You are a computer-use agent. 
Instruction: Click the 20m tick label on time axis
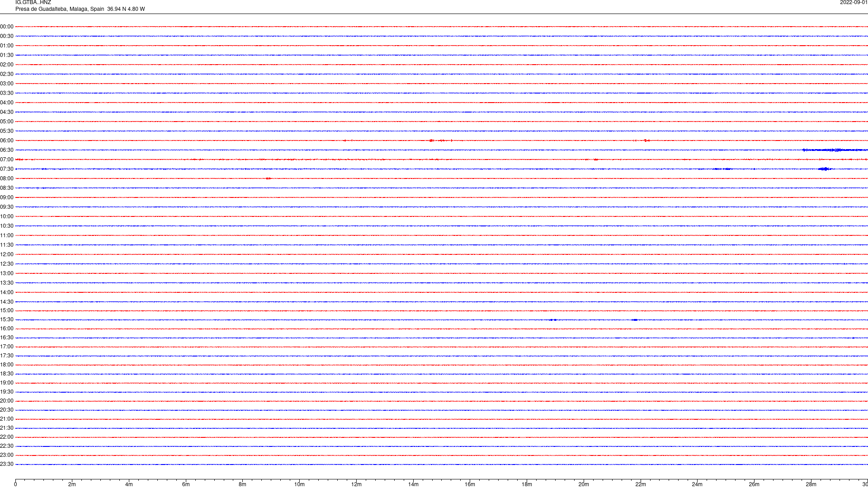tap(584, 484)
